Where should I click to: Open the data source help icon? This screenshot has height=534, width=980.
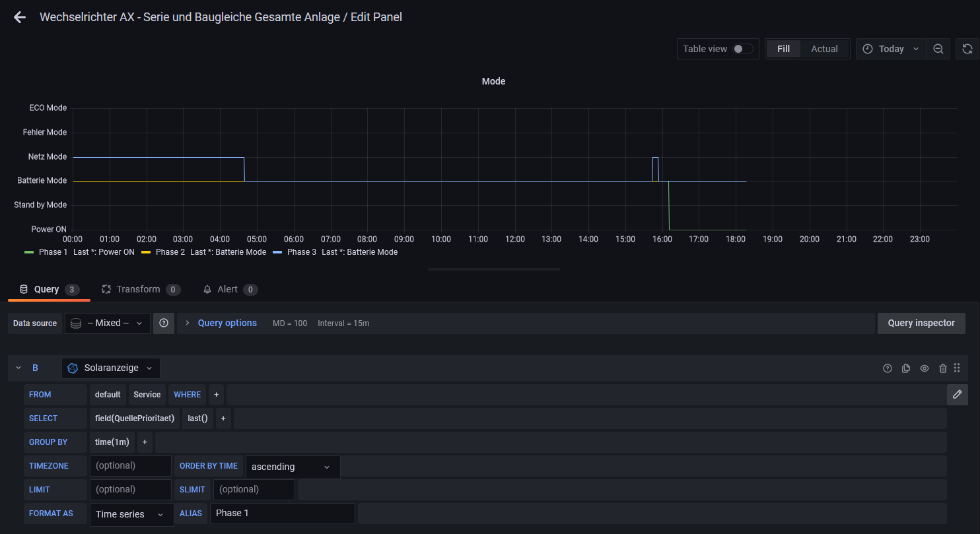pyautogui.click(x=164, y=323)
